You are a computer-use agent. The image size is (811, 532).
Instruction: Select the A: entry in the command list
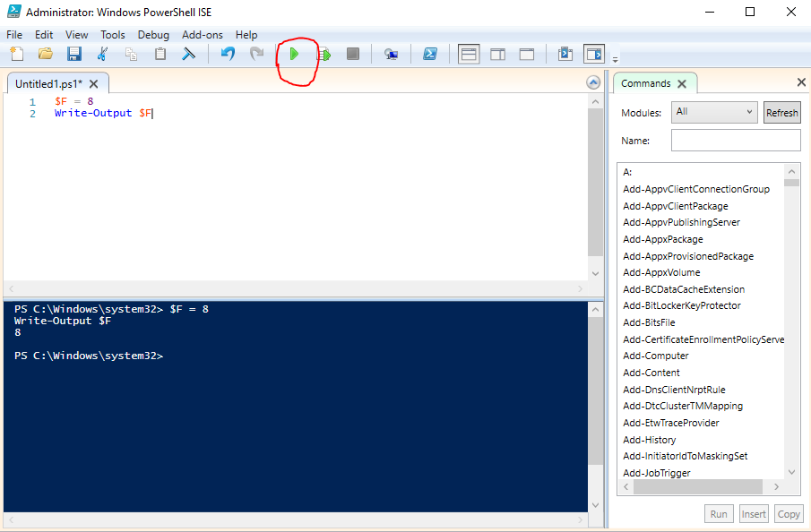[x=627, y=172]
